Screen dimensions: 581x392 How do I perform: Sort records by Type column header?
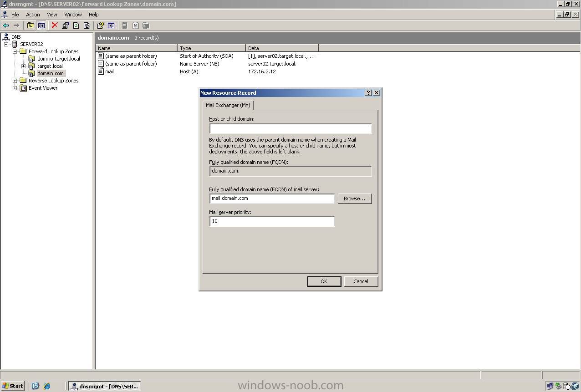coord(211,48)
